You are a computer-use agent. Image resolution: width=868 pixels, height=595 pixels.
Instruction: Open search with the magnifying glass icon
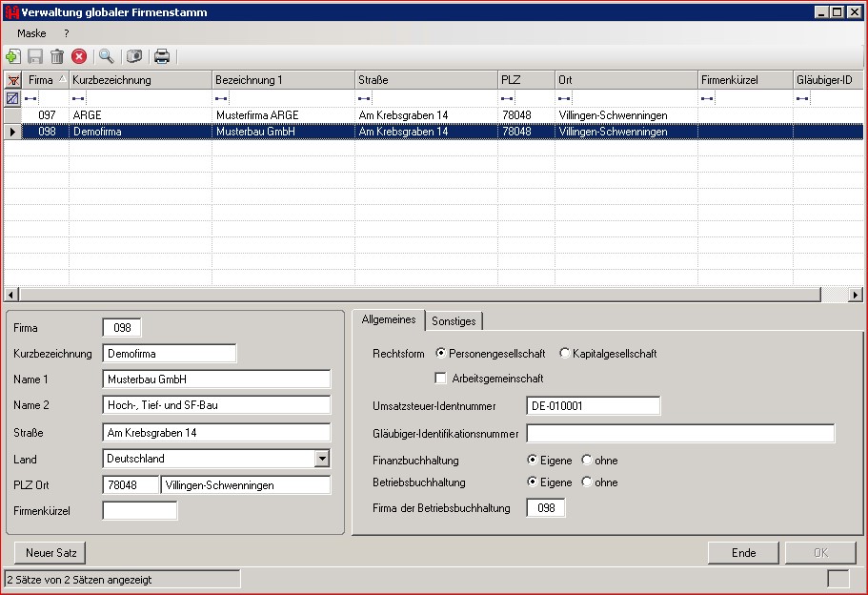click(x=106, y=56)
